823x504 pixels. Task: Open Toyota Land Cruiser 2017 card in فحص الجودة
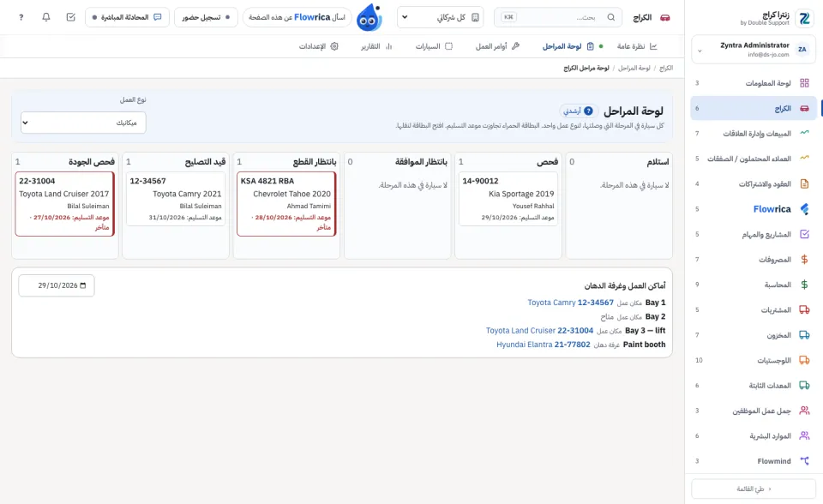[x=64, y=204]
